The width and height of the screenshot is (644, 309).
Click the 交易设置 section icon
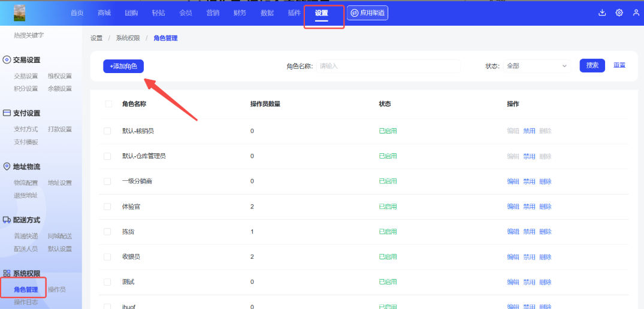[7, 60]
